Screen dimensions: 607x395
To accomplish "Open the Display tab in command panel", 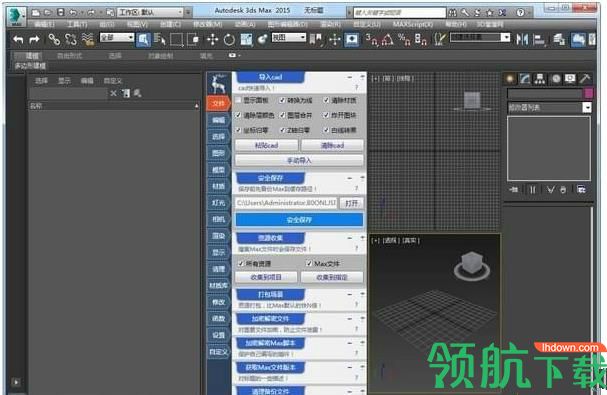I will pos(570,79).
